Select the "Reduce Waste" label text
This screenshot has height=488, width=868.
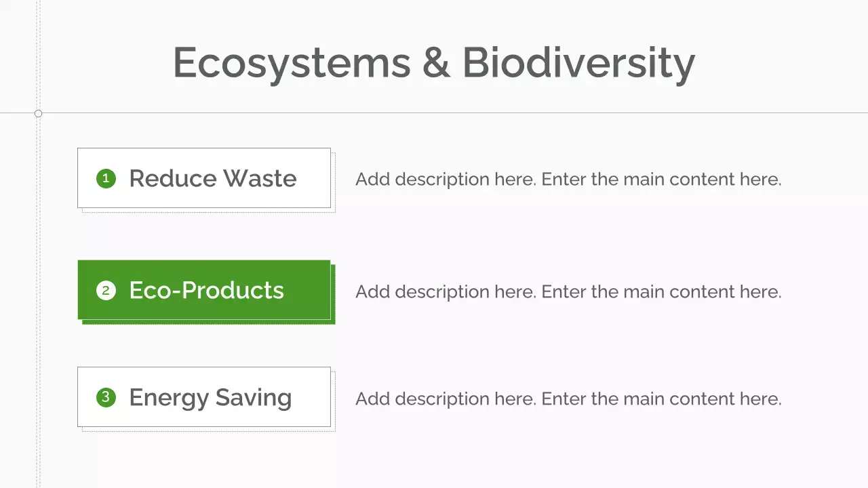pyautogui.click(x=212, y=178)
